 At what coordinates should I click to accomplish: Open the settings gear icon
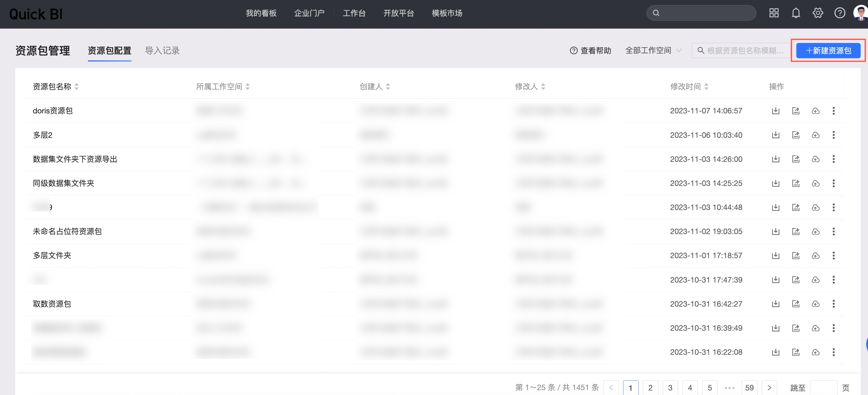pos(817,13)
